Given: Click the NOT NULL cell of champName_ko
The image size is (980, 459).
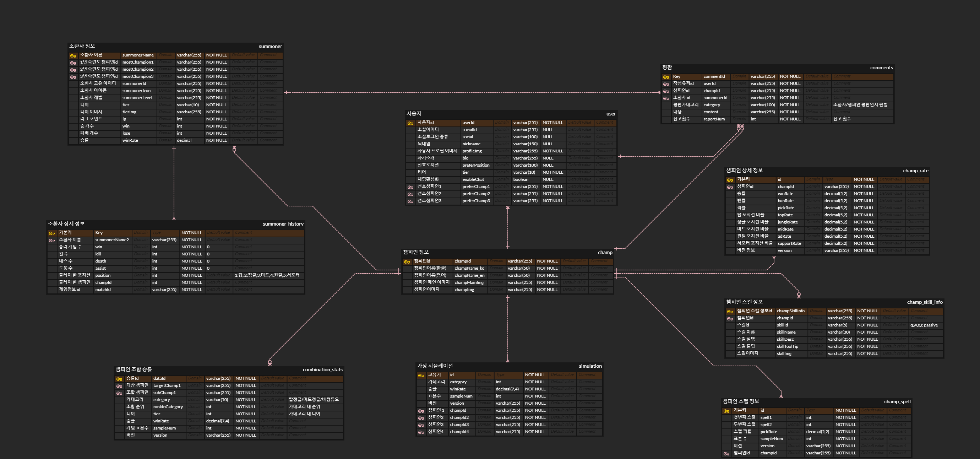Looking at the screenshot, I should click(x=547, y=268).
